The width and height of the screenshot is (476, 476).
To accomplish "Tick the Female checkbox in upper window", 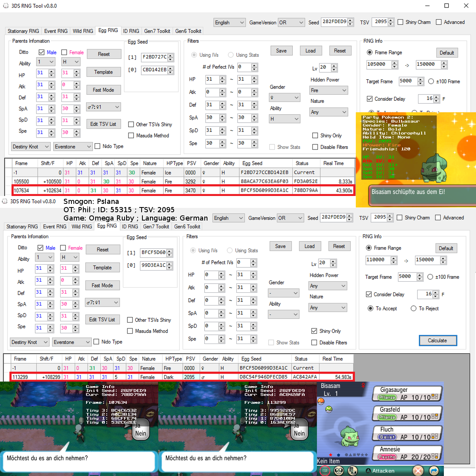I will coord(64,52).
